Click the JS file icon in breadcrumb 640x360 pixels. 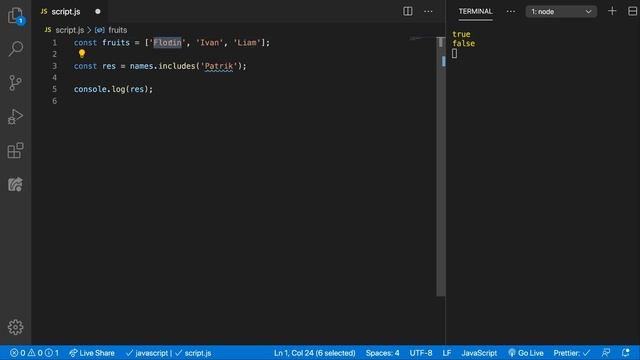(48, 30)
